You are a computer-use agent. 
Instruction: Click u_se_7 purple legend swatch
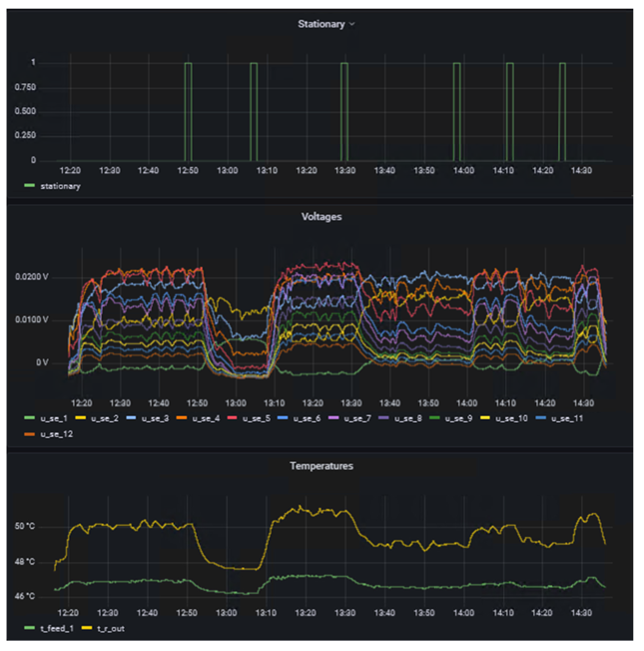pos(333,418)
